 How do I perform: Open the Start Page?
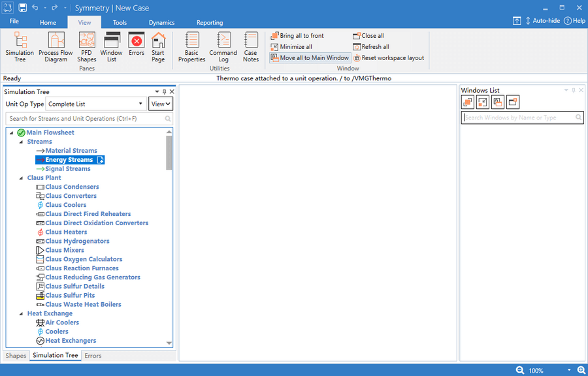pos(158,46)
